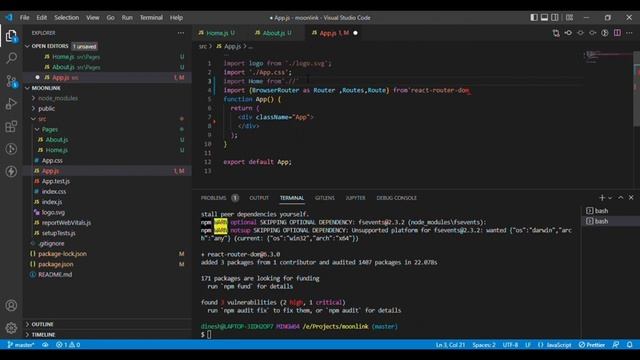Click the split editor icon

click(x=617, y=33)
